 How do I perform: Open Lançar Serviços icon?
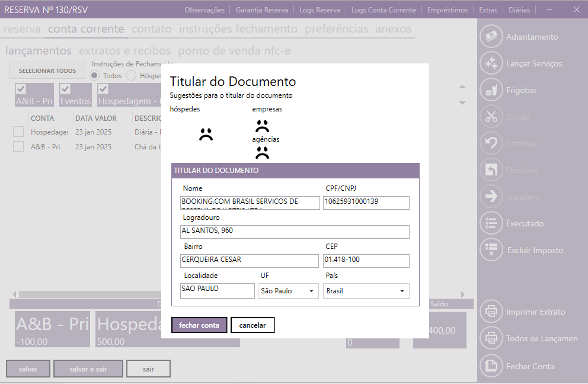pyautogui.click(x=491, y=63)
